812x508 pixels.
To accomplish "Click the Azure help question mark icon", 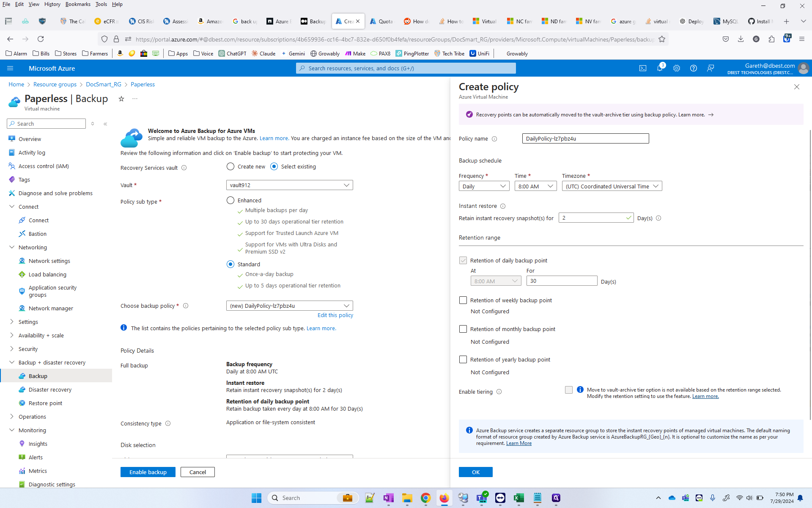I will click(x=694, y=68).
